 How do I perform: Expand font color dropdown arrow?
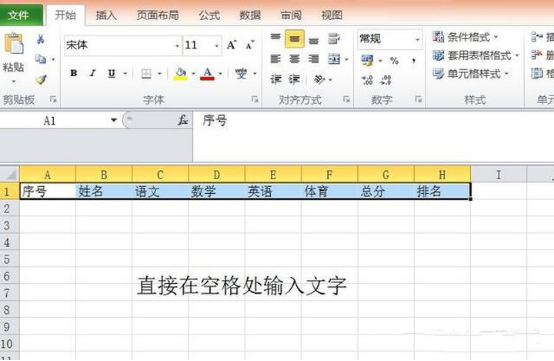tap(220, 73)
